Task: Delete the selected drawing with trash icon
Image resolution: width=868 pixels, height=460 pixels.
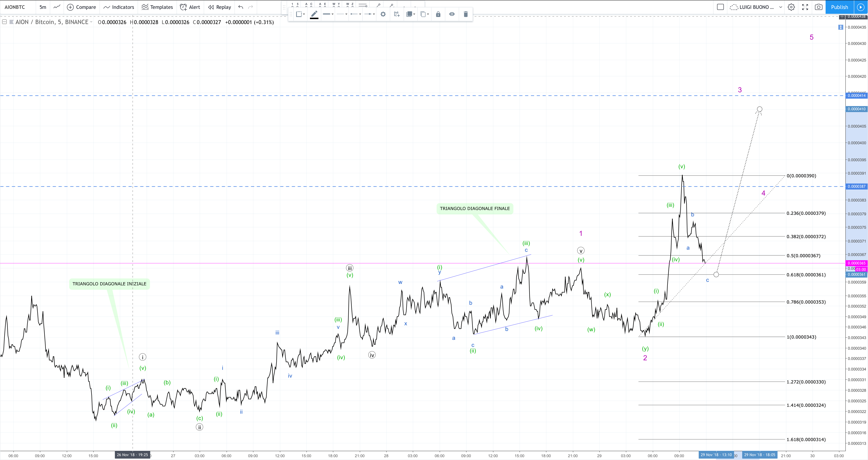Action: tap(466, 14)
